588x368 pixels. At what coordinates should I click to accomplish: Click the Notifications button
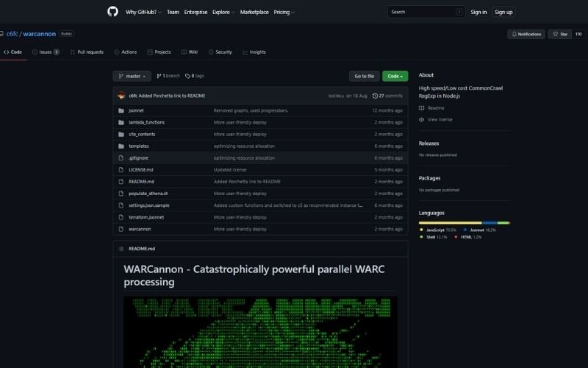(526, 34)
